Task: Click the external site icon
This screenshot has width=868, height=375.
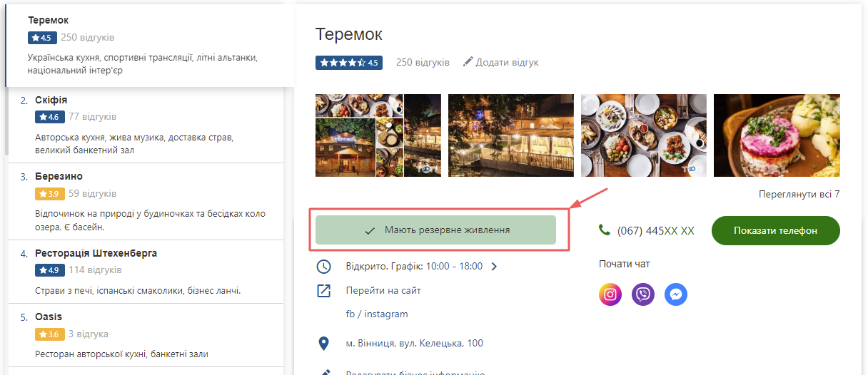Action: click(324, 291)
